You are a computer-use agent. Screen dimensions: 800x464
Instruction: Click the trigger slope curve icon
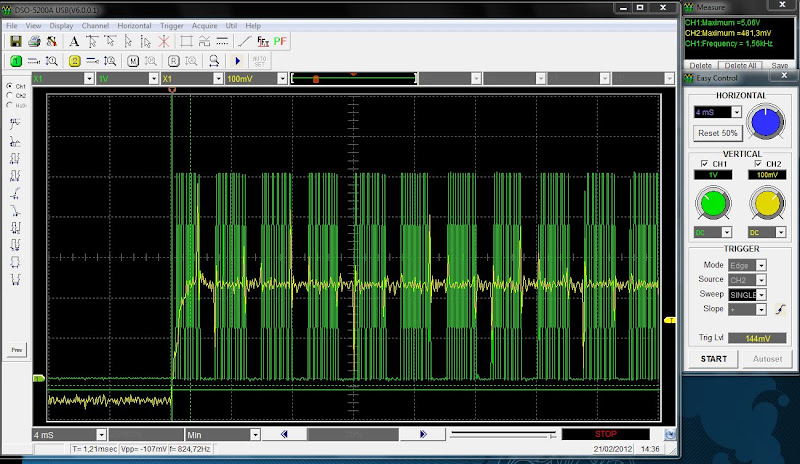point(780,309)
